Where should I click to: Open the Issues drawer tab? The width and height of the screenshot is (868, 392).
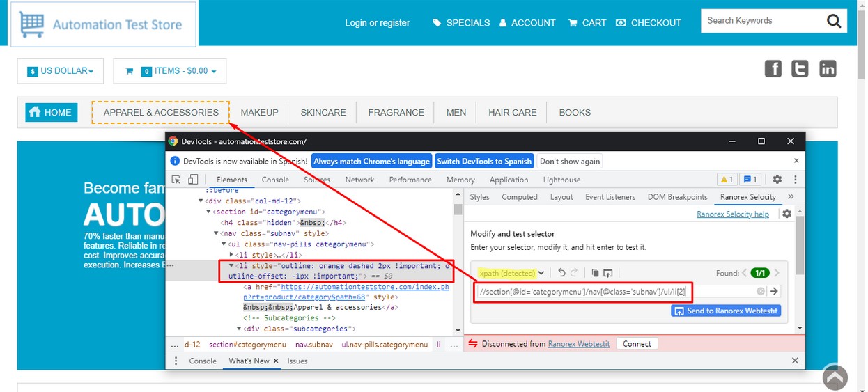coord(297,361)
